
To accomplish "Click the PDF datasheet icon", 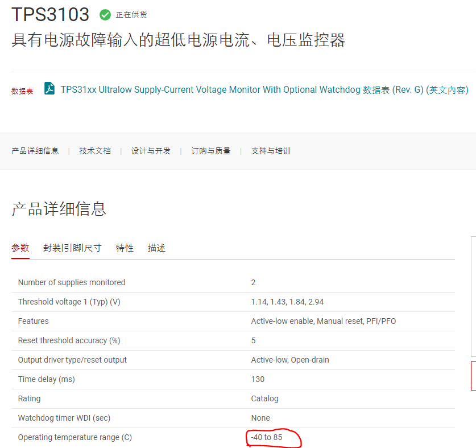I will 49,88.
